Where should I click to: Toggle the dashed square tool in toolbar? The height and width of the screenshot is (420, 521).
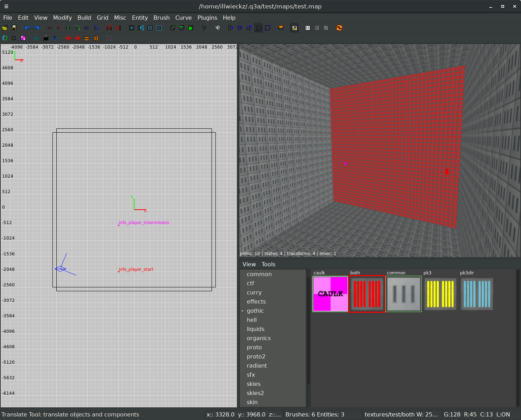(x=259, y=28)
